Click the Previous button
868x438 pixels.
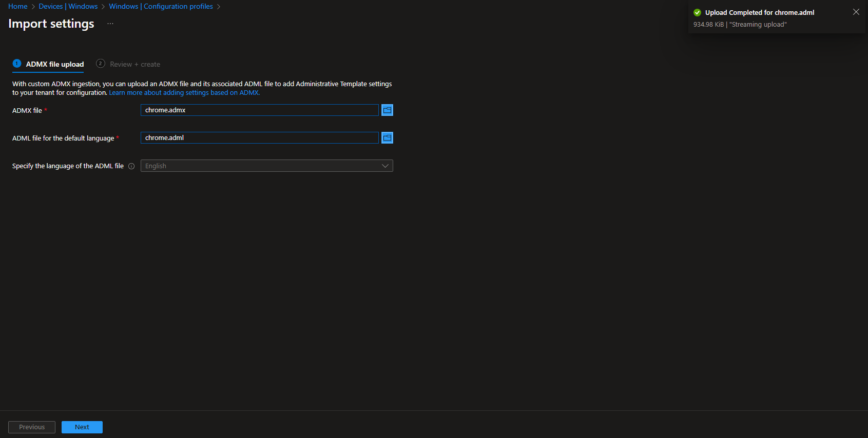click(32, 427)
